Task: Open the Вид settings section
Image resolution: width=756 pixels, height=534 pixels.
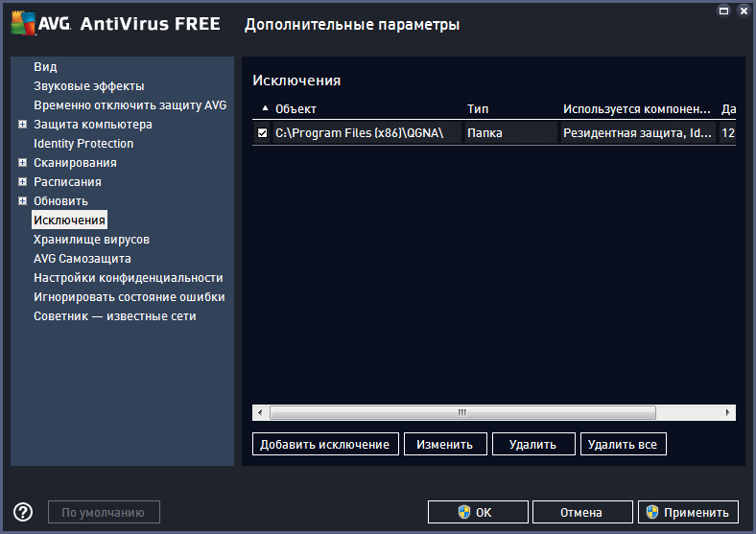Action: [x=45, y=66]
